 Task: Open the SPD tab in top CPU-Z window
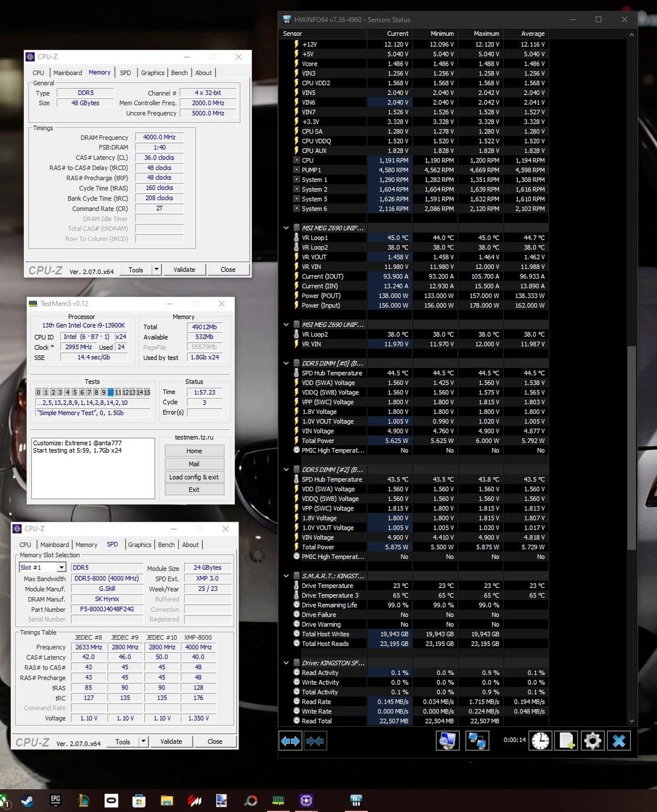pyautogui.click(x=125, y=72)
